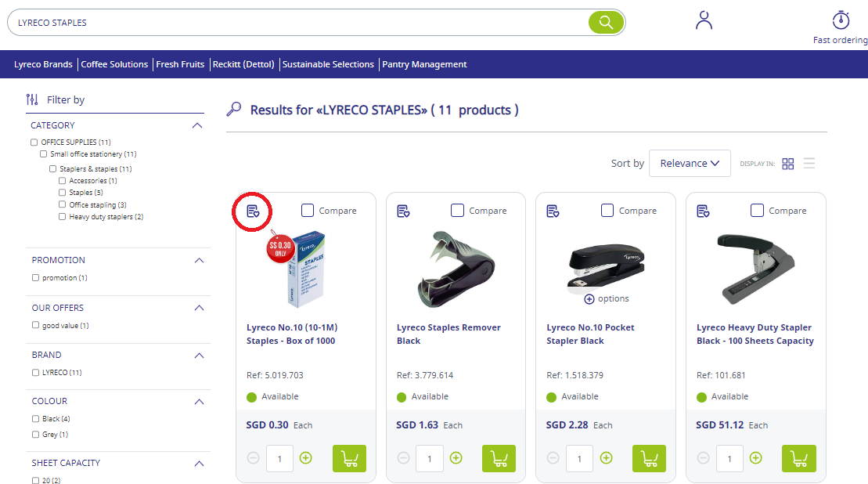This screenshot has height=484, width=868.
Task: Add Staples Remover to wishlist
Action: click(x=404, y=211)
